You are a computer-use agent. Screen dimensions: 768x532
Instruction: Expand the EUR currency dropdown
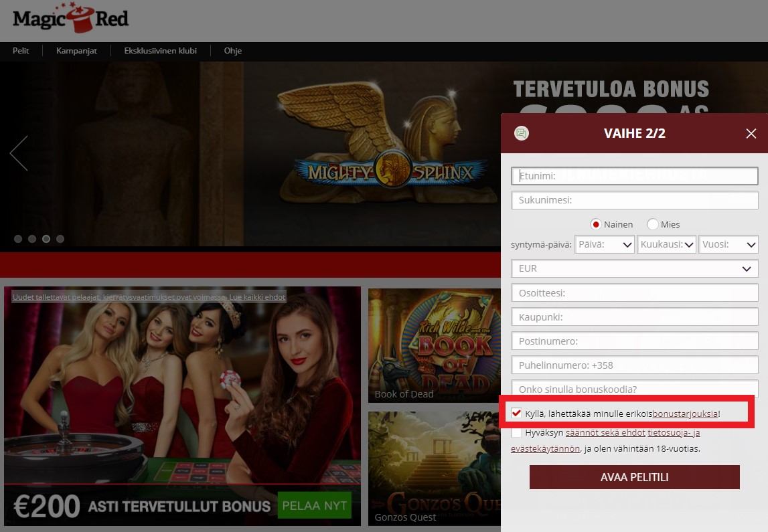pyautogui.click(x=634, y=268)
